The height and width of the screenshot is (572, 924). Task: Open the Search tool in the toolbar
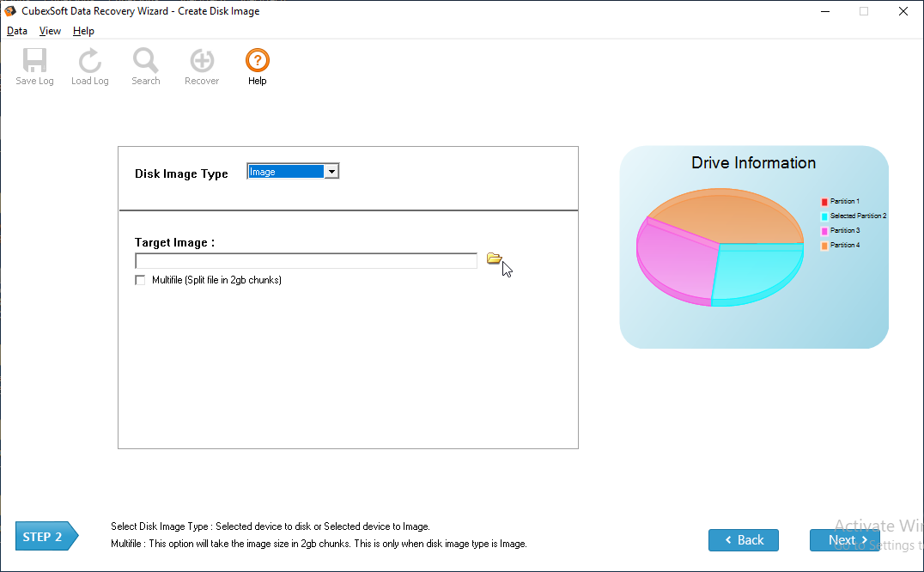click(146, 62)
